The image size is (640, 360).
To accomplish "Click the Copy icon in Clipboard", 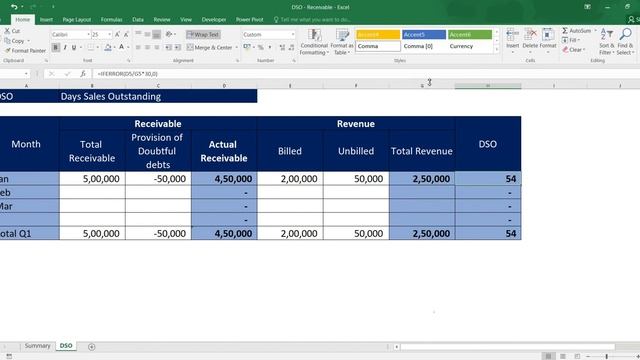I will 7,41.
